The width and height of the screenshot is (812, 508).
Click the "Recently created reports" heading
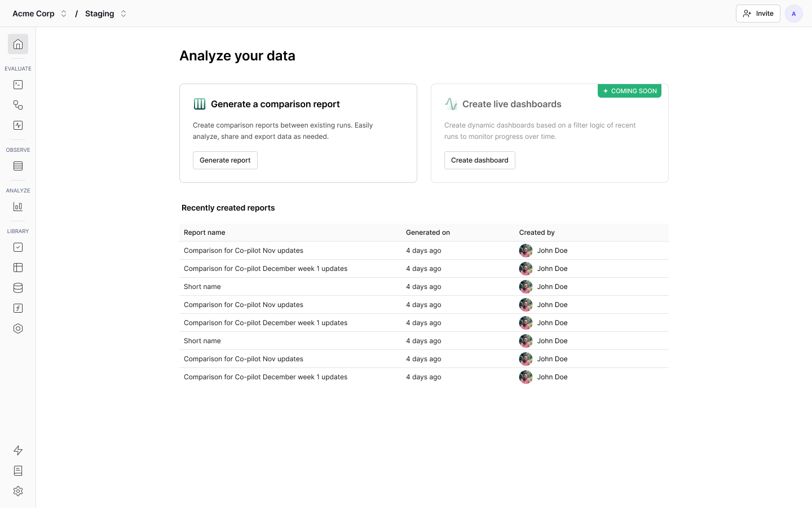click(x=228, y=208)
